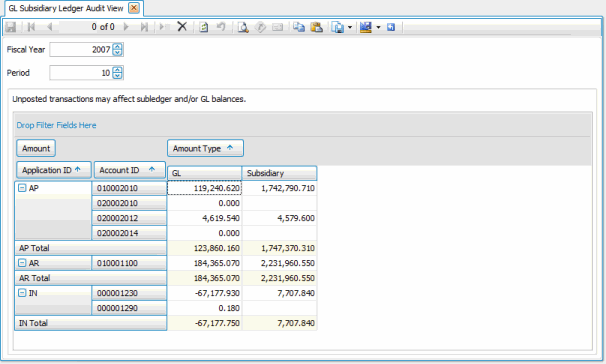Click the blue back-arrow square icon
The image size is (606, 364).
391,27
